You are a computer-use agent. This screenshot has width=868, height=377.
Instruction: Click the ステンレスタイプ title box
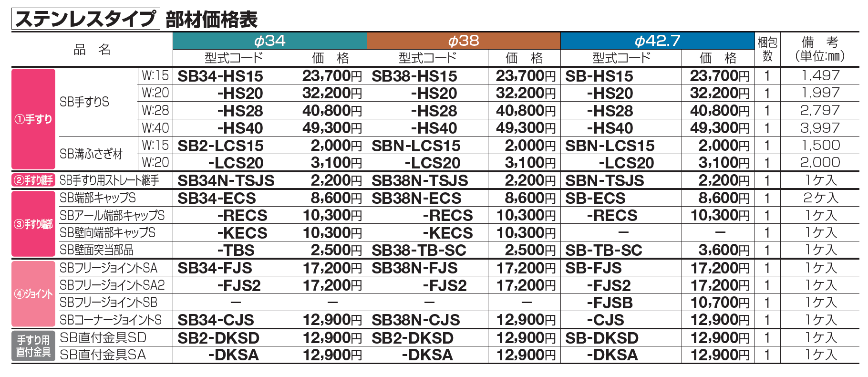(86, 19)
